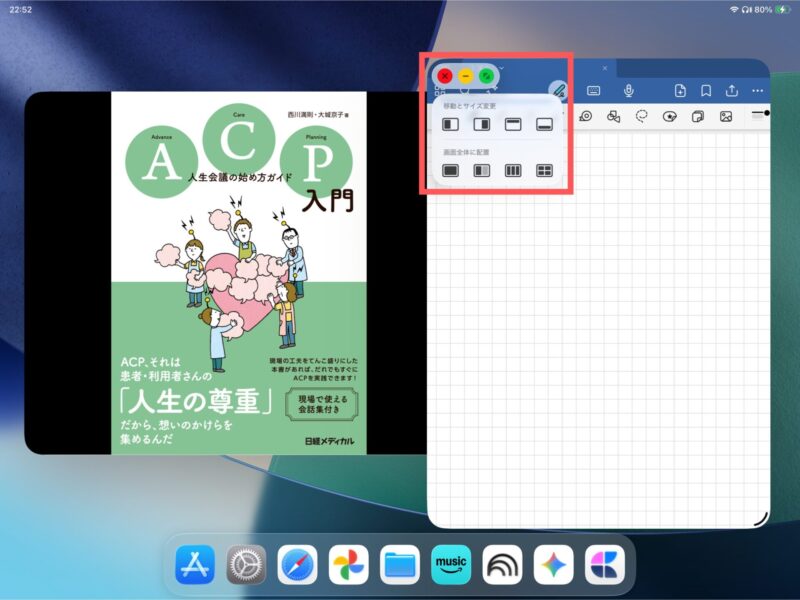Bookmark the current notebook page

[x=706, y=90]
